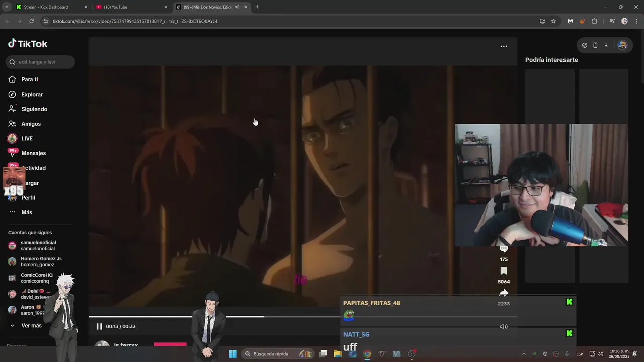The height and width of the screenshot is (362, 644).
Task: Click the TikTok mobile app icon
Action: coord(595,45)
